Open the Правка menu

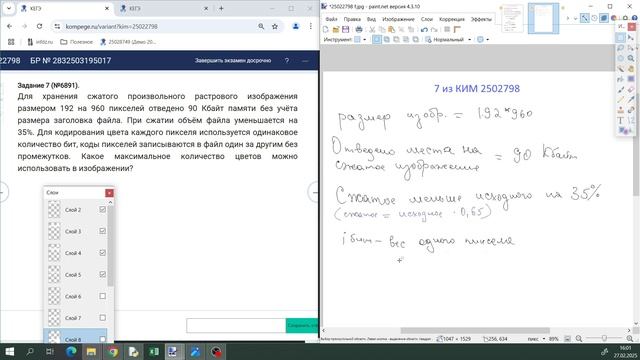coord(352,19)
